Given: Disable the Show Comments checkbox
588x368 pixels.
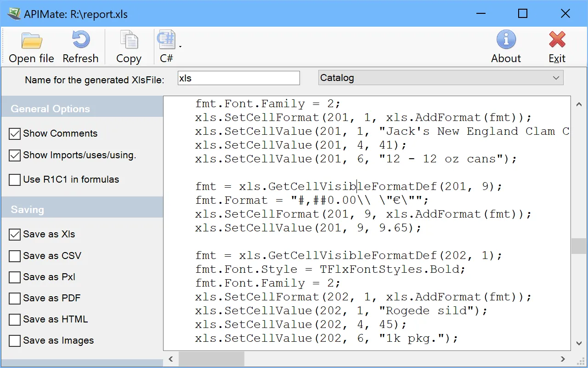Looking at the screenshot, I should [x=15, y=134].
